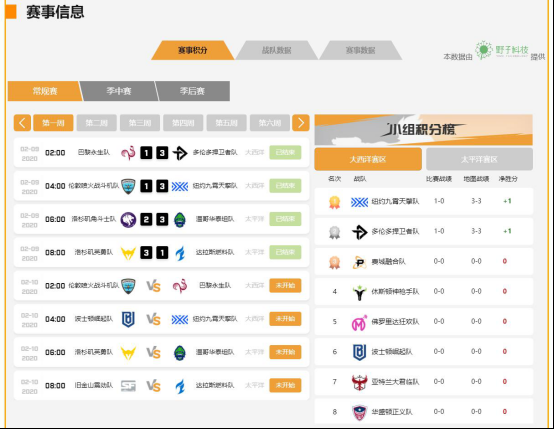This screenshot has width=554, height=429.
Task: Click the silver medal rank icon
Action: (x=335, y=232)
